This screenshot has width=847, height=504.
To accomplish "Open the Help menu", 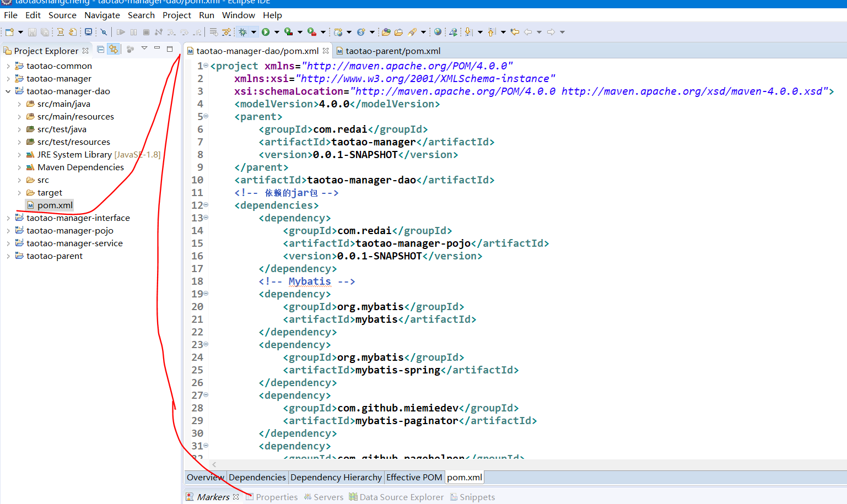I will pyautogui.click(x=272, y=15).
